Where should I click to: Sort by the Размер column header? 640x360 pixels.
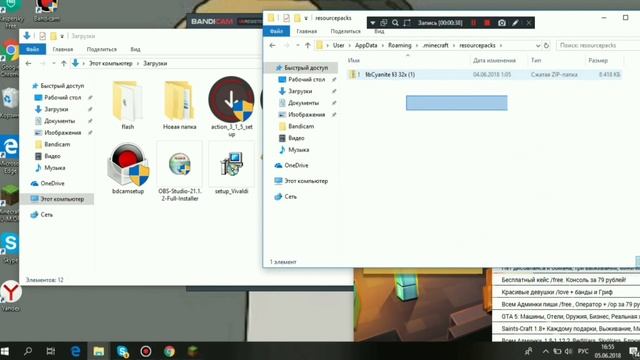(x=598, y=60)
